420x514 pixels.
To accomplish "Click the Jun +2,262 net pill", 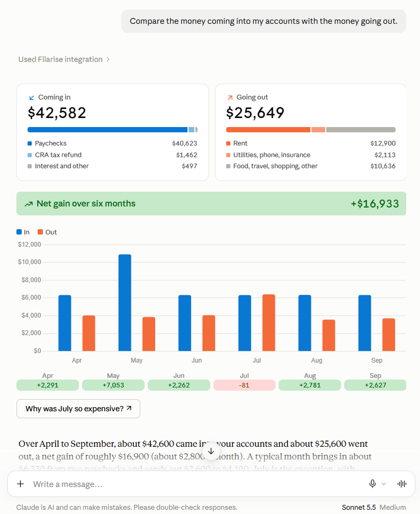I will click(x=178, y=385).
